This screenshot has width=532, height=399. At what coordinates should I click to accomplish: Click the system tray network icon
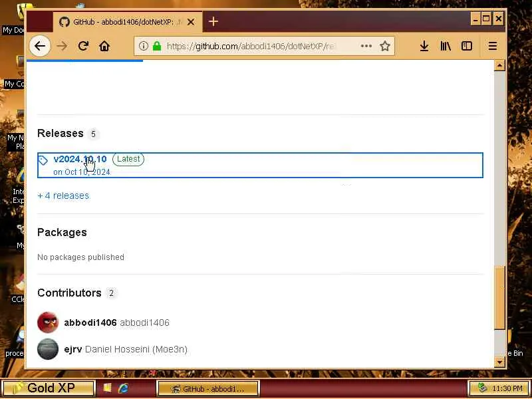pyautogui.click(x=481, y=388)
